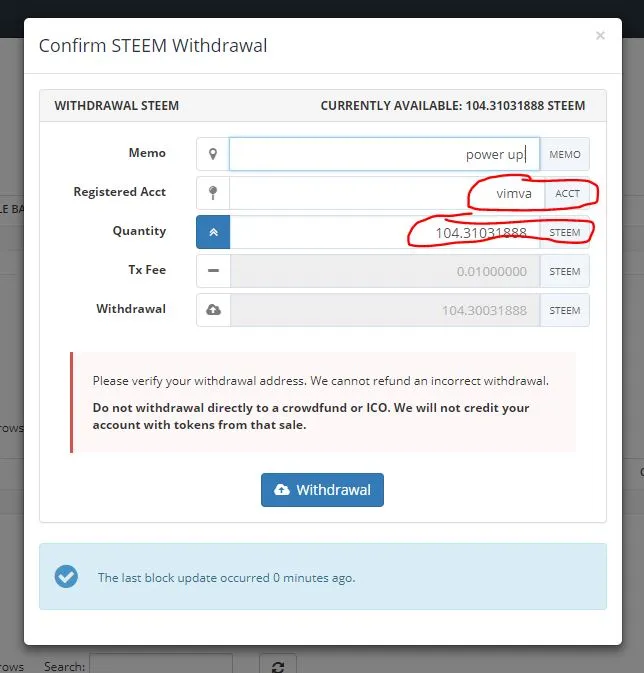Click the Search box behind the dialog

160,665
